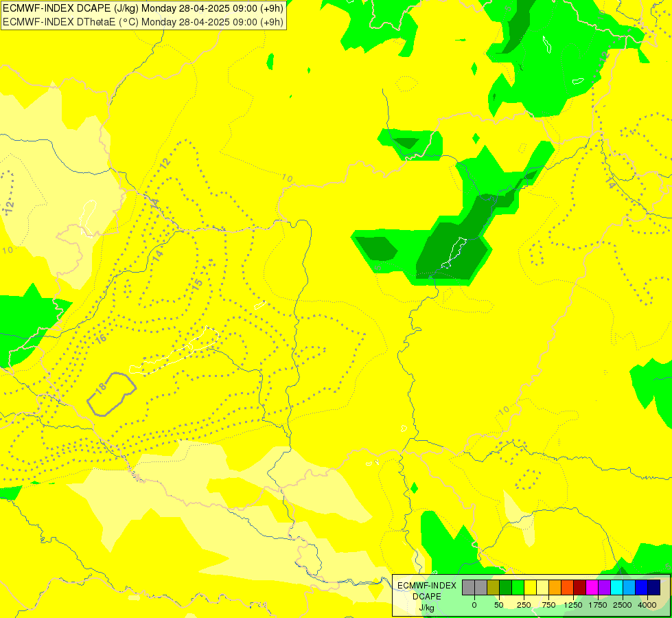Click the "16" contour label
The width and height of the screenshot is (672, 618).
pos(101,339)
